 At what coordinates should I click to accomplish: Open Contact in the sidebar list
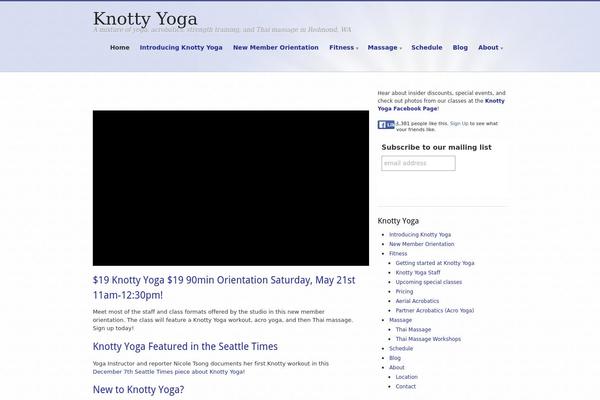[406, 387]
